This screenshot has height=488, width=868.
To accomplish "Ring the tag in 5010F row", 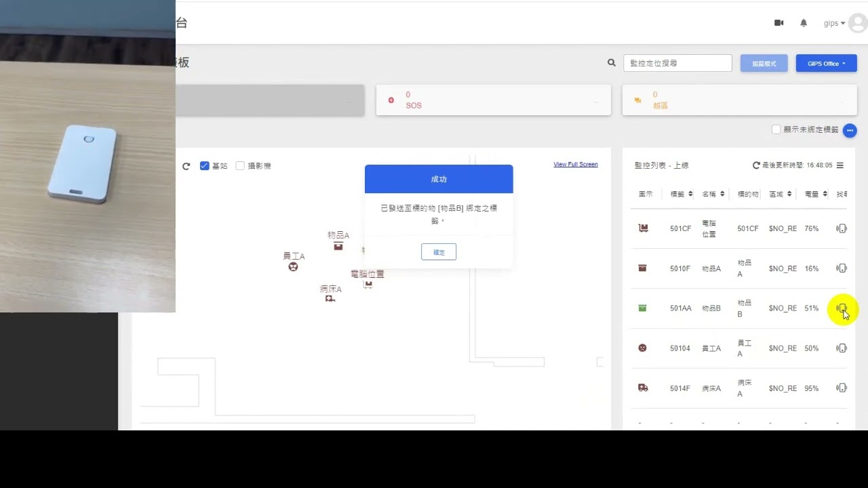I will (842, 268).
